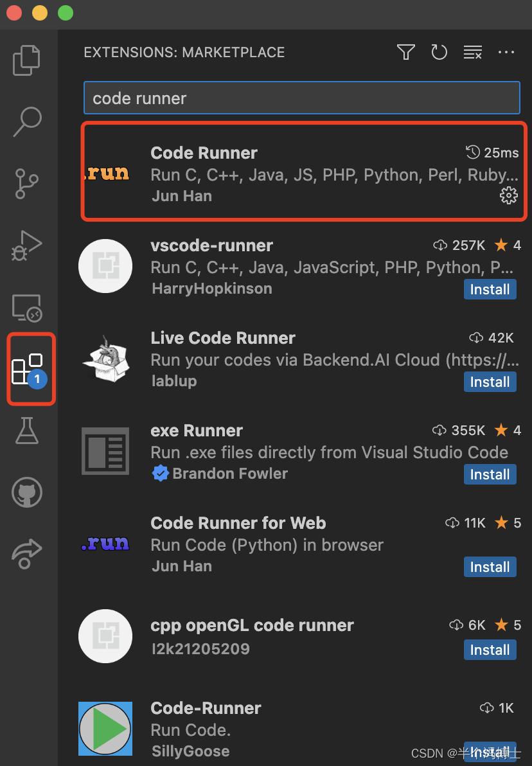Click the Code Runner .run logo
The image size is (532, 766).
click(x=107, y=173)
